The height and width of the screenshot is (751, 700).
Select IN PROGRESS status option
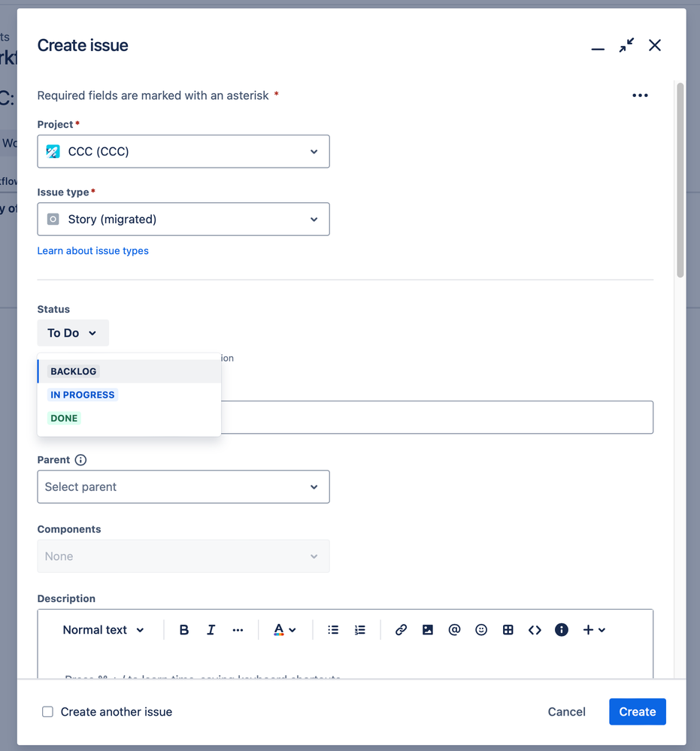(129, 395)
